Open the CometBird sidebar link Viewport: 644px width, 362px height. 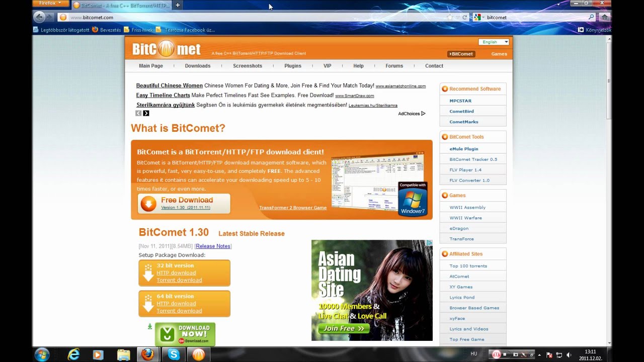click(461, 112)
